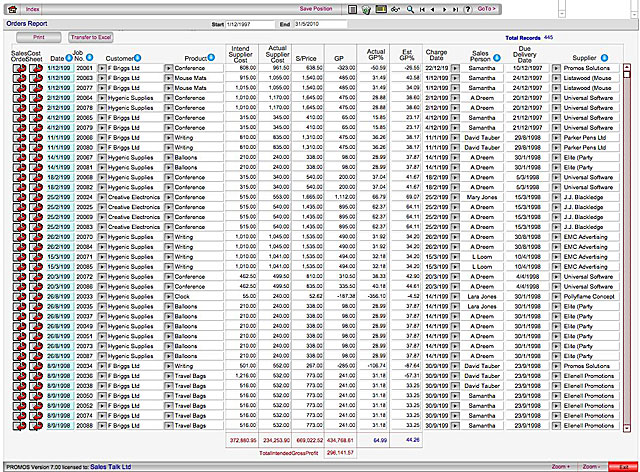Image resolution: width=640 pixels, height=472 pixels.
Task: Click the Orders Report title
Action: [27, 24]
